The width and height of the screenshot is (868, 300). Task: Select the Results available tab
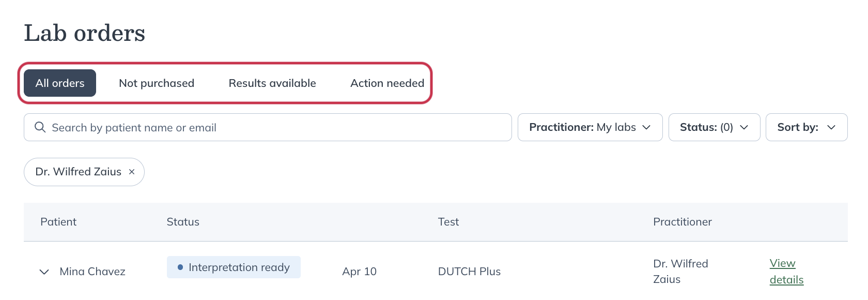[x=272, y=83]
